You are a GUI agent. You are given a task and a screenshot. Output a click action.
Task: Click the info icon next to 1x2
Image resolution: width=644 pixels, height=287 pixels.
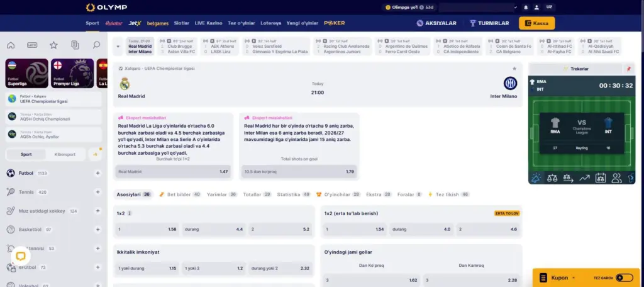(x=130, y=213)
